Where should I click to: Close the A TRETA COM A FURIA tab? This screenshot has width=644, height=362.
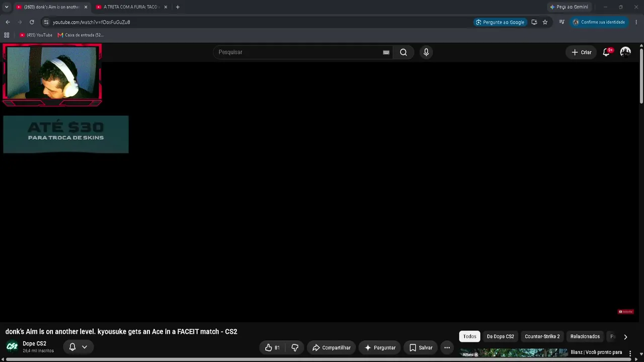166,7
